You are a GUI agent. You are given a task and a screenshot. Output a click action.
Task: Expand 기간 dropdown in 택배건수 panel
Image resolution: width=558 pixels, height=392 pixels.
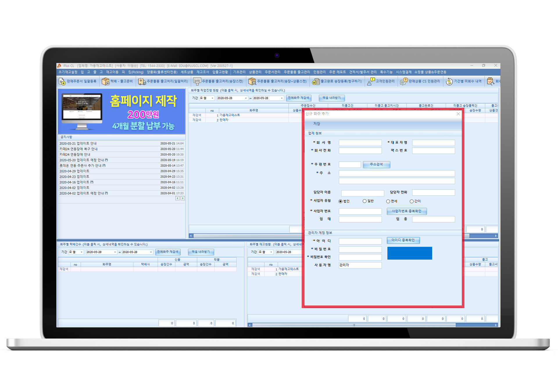[x=81, y=252]
